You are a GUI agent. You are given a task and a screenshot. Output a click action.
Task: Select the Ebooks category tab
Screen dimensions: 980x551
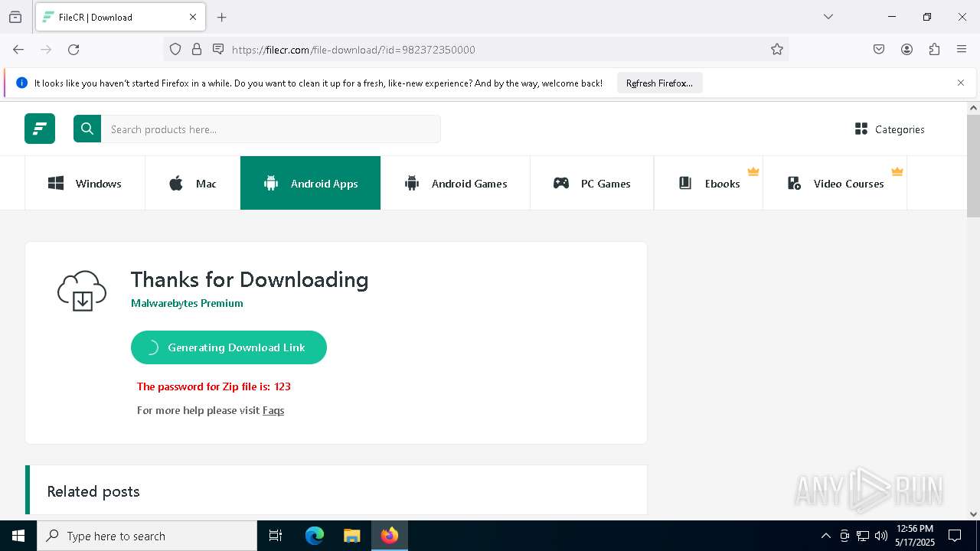(708, 183)
